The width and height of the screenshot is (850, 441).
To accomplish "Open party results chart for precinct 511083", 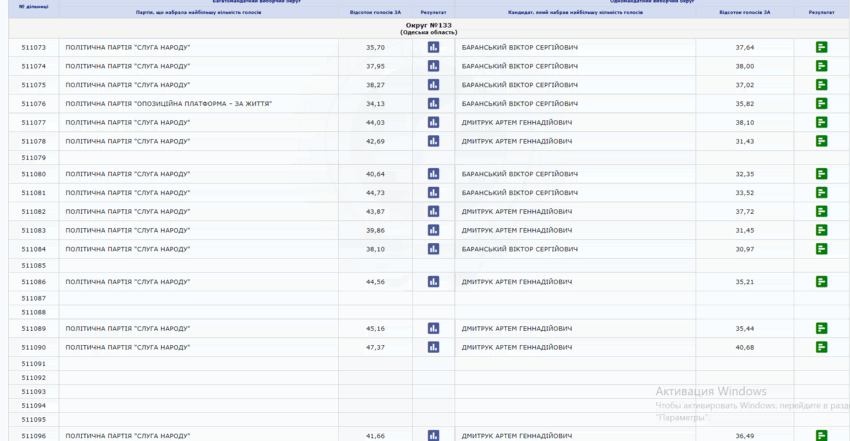I will [433, 230].
